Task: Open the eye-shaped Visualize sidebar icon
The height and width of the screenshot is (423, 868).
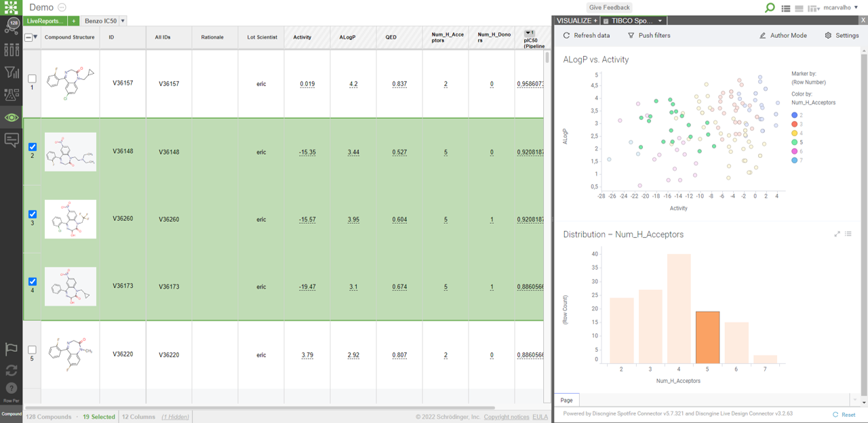Action: [x=12, y=117]
